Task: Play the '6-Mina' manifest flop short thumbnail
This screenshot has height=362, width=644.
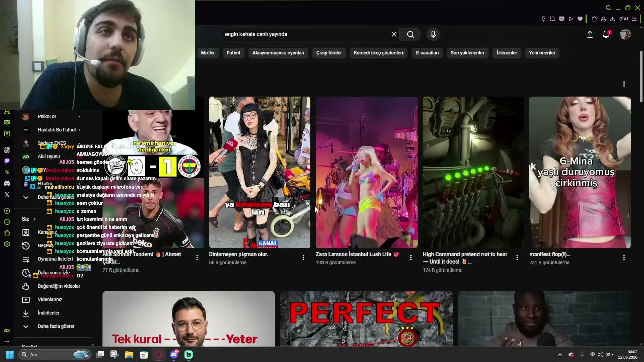Action: 580,172
